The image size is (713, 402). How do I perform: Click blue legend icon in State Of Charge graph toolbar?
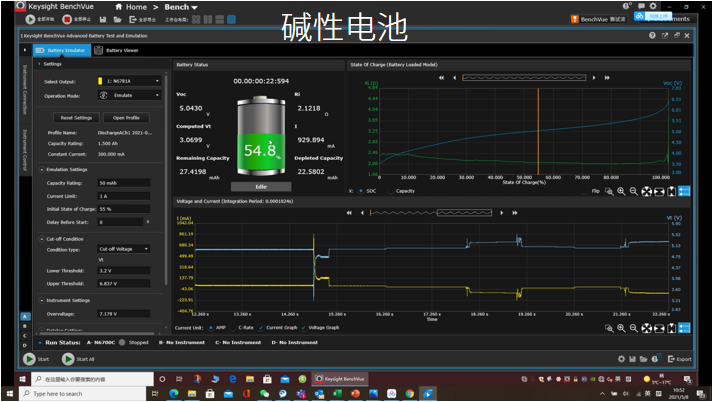684,191
